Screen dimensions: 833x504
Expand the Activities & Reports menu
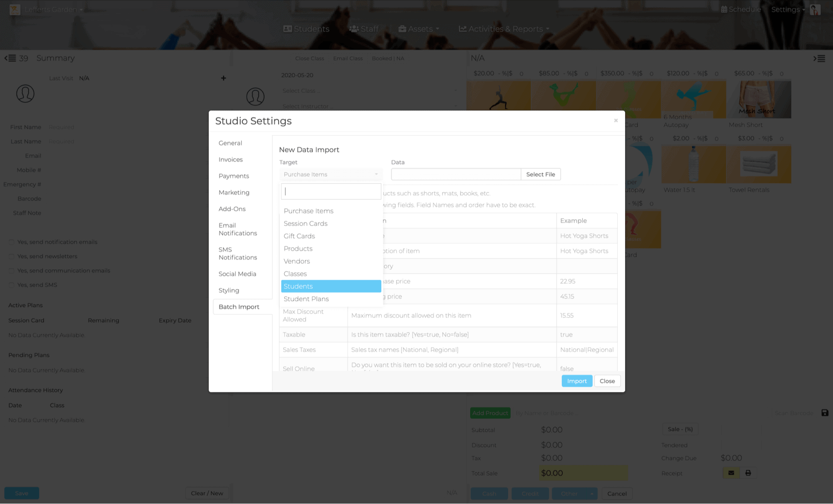click(x=504, y=29)
